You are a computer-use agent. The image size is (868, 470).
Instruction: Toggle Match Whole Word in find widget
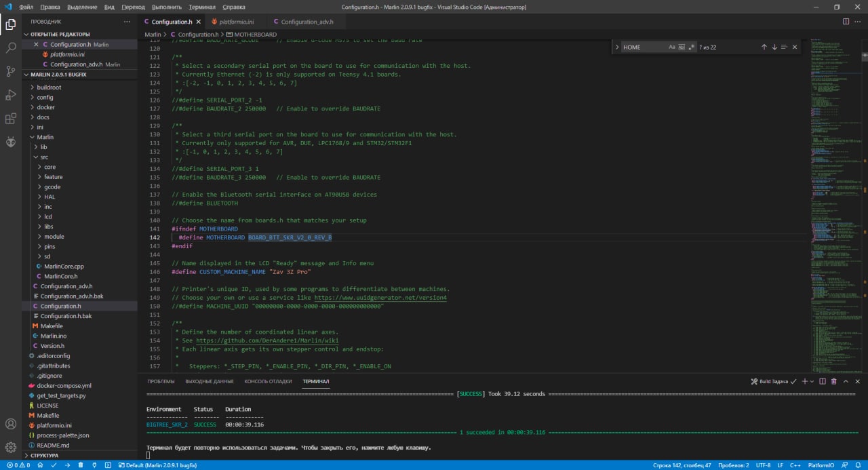coord(682,47)
